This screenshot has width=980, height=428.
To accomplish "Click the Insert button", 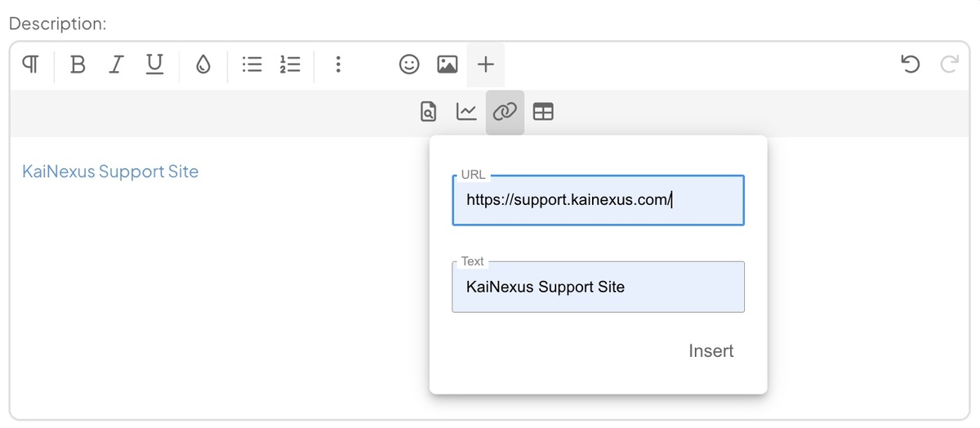I will coord(711,351).
